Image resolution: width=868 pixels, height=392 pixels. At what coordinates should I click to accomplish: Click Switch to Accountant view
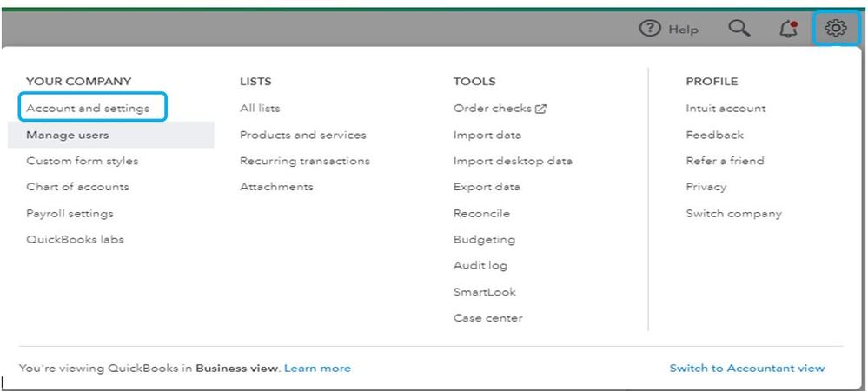coord(746,369)
